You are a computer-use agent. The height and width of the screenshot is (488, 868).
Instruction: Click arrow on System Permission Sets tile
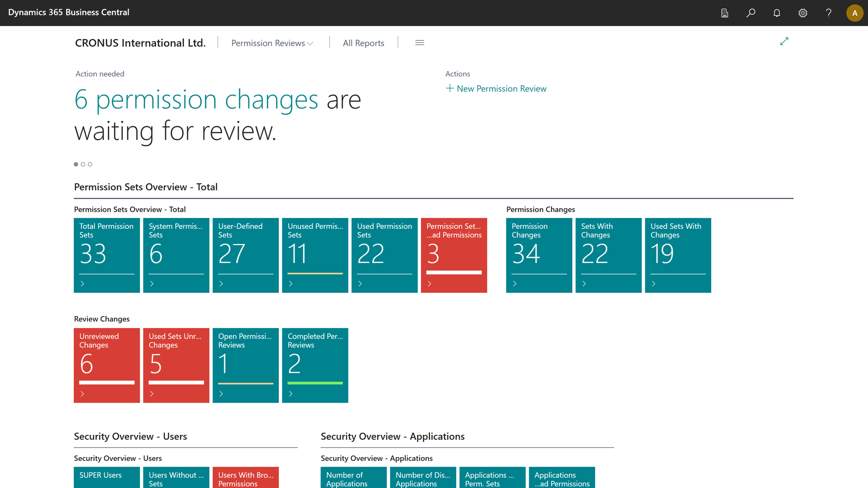[152, 284]
